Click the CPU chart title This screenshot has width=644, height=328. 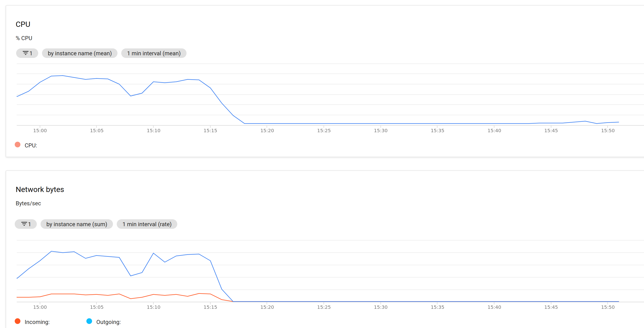[x=23, y=24]
